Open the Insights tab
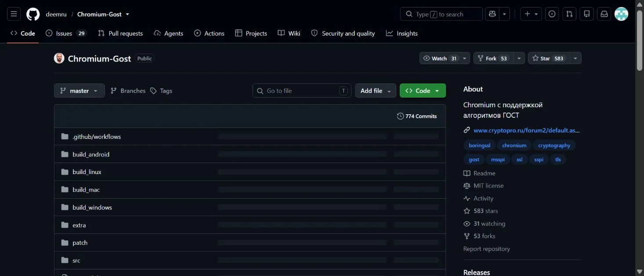The height and width of the screenshot is (276, 644). (402, 33)
